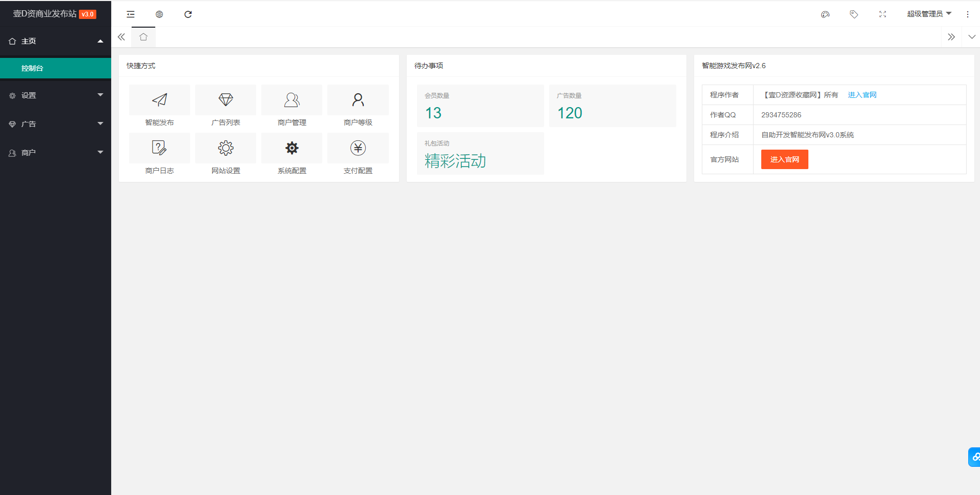Open 商户管理 users shortcut
The height and width of the screenshot is (495, 980).
pos(292,106)
